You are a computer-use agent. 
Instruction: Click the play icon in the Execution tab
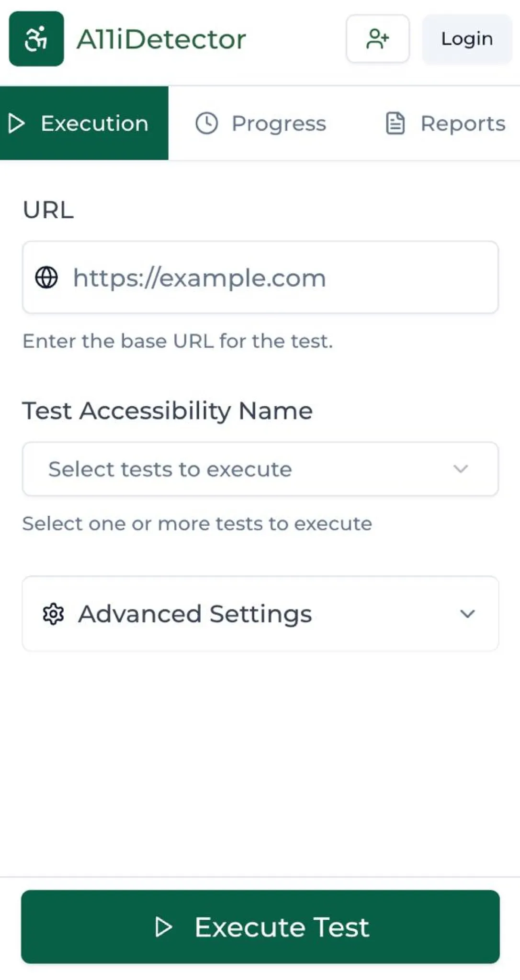click(x=16, y=123)
